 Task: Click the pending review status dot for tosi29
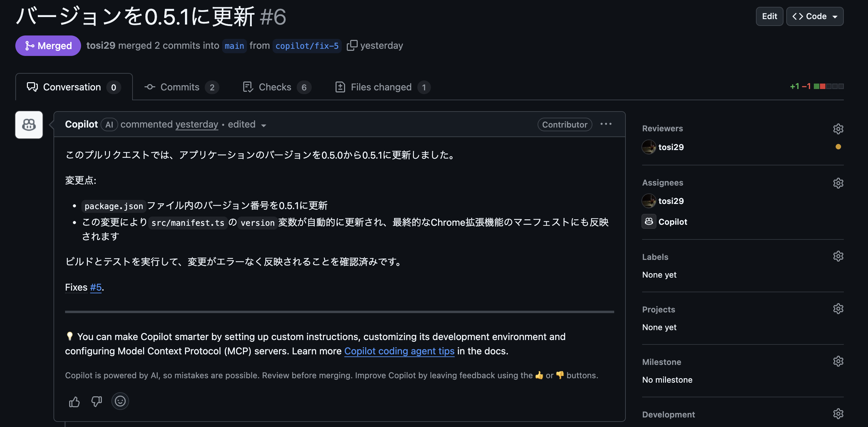[838, 147]
